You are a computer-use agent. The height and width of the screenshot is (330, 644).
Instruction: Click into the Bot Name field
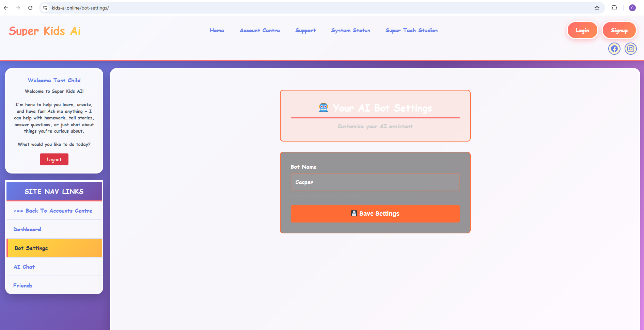point(375,182)
